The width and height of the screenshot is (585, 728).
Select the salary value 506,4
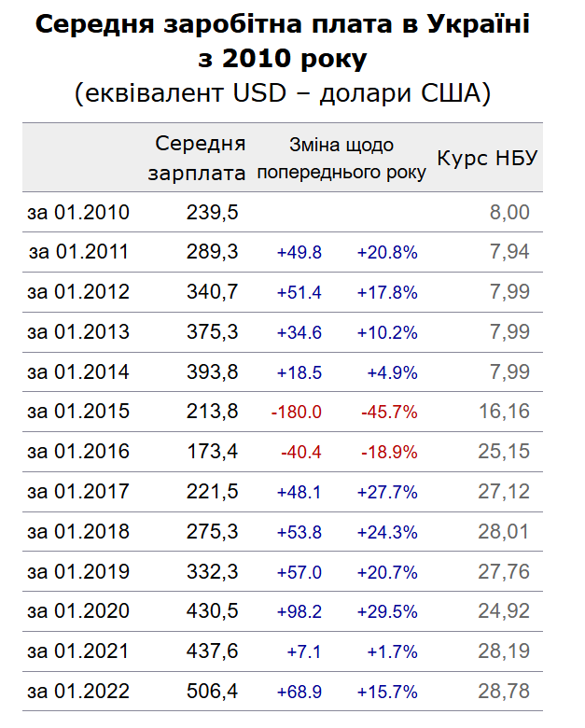tap(212, 693)
